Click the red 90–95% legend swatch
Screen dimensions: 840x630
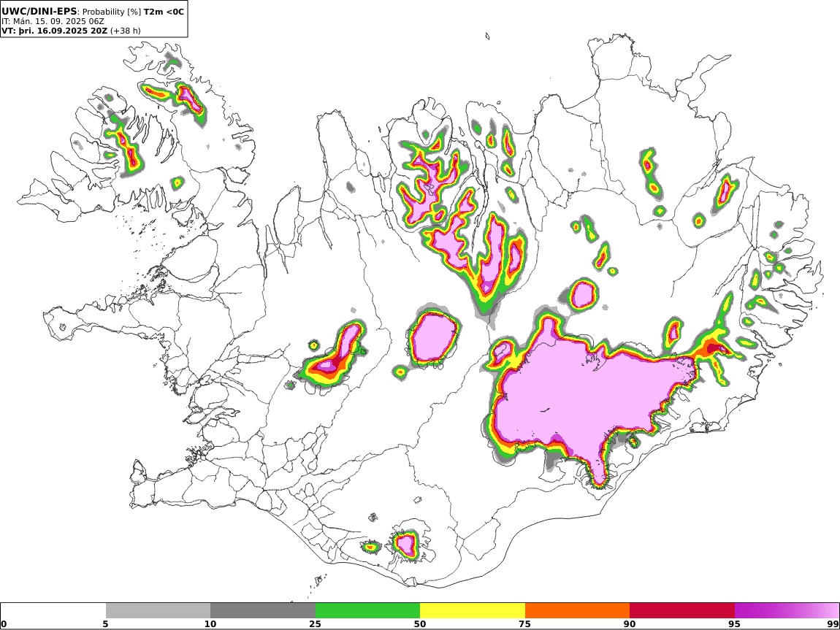(682, 611)
